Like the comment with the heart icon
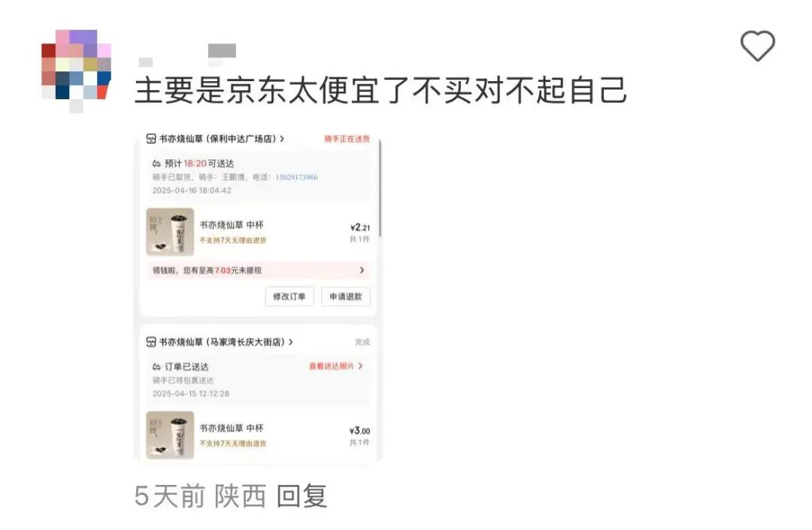812x530 pixels. (x=757, y=46)
